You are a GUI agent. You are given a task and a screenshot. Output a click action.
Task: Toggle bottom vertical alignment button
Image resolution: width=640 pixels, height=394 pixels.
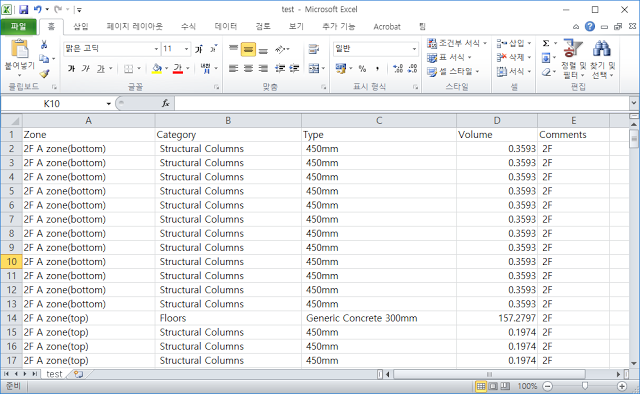[263, 49]
